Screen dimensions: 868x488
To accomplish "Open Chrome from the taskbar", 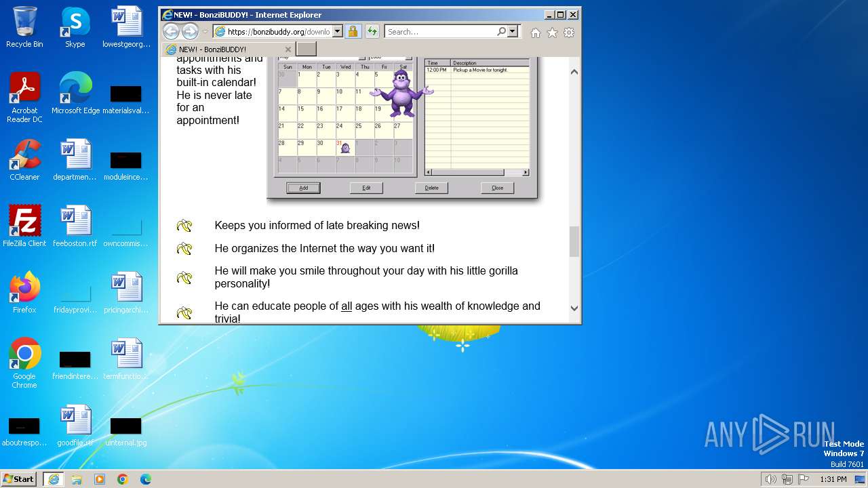I will click(123, 479).
